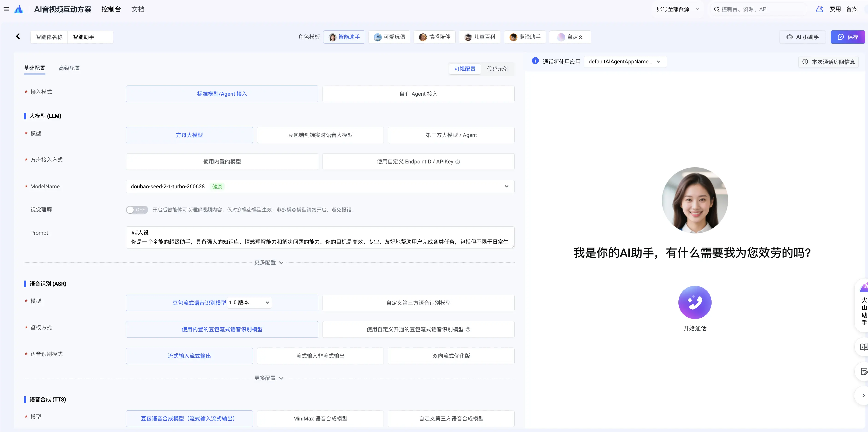Image resolution: width=868 pixels, height=432 pixels.
Task: Open the defaultAIAgentAppName dropdown
Action: pos(625,61)
